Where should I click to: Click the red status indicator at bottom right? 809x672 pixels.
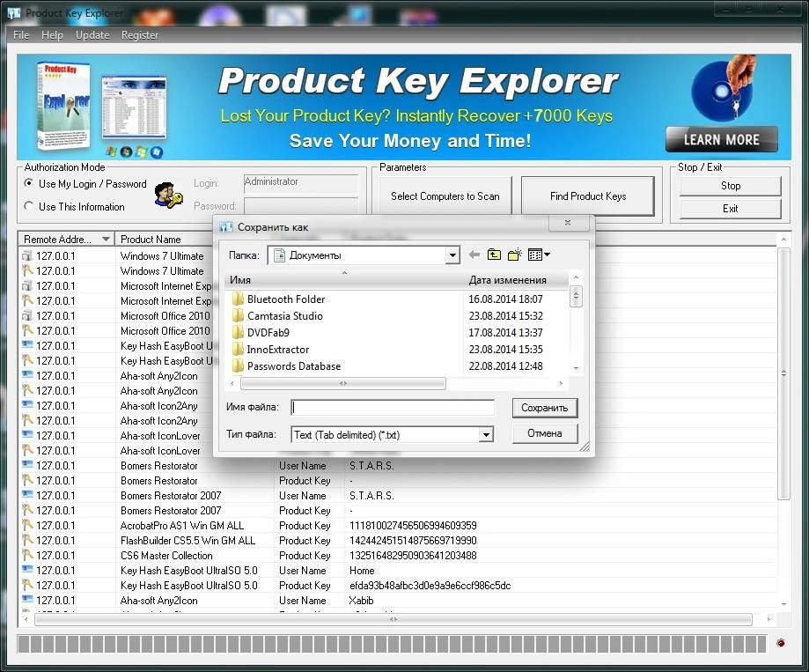point(781,643)
